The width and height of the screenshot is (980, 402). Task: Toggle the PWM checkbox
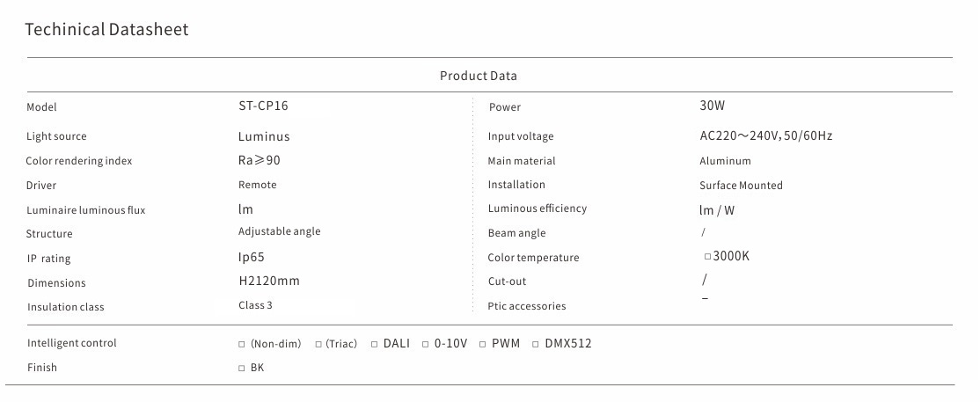click(483, 344)
